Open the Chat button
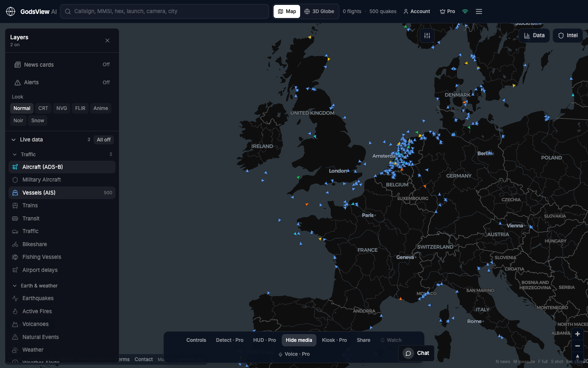 (x=416, y=353)
